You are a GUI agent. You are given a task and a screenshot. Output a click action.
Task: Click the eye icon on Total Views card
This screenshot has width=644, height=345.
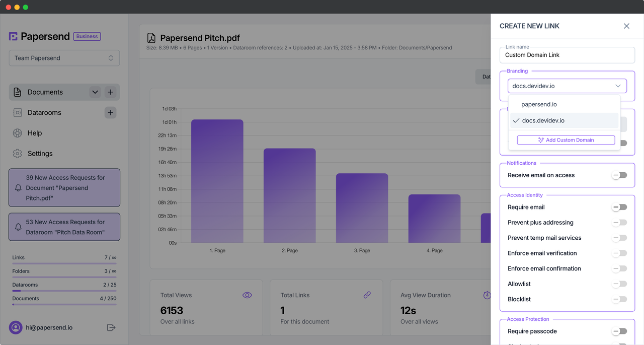point(247,295)
